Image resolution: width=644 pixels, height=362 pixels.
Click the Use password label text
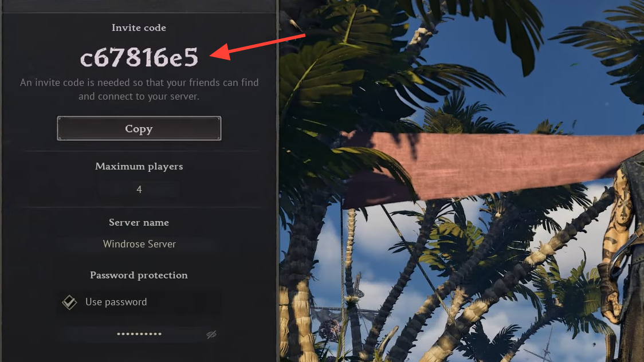pos(116,302)
